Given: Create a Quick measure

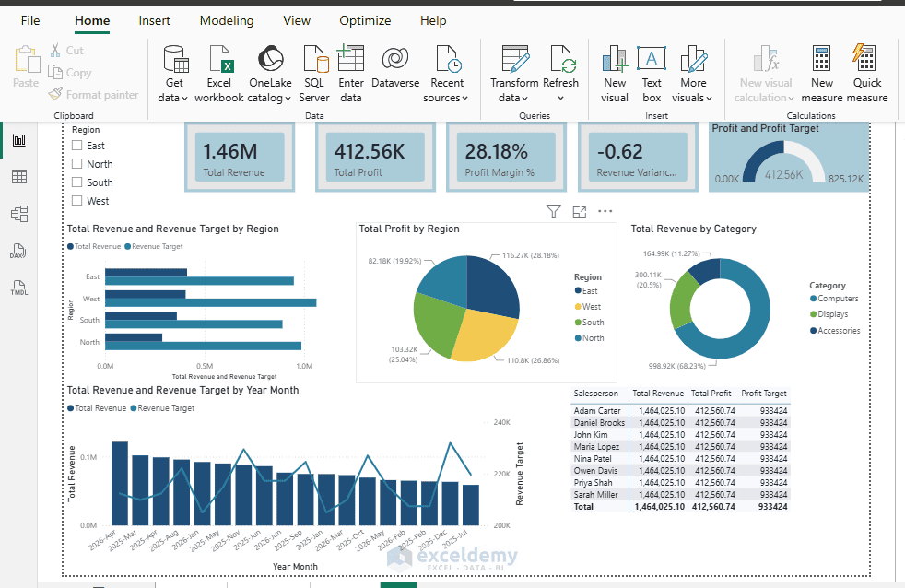Looking at the screenshot, I should click(x=867, y=75).
